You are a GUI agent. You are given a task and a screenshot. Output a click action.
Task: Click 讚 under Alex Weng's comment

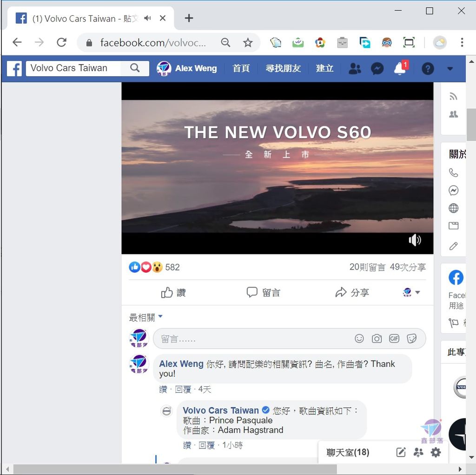click(163, 389)
